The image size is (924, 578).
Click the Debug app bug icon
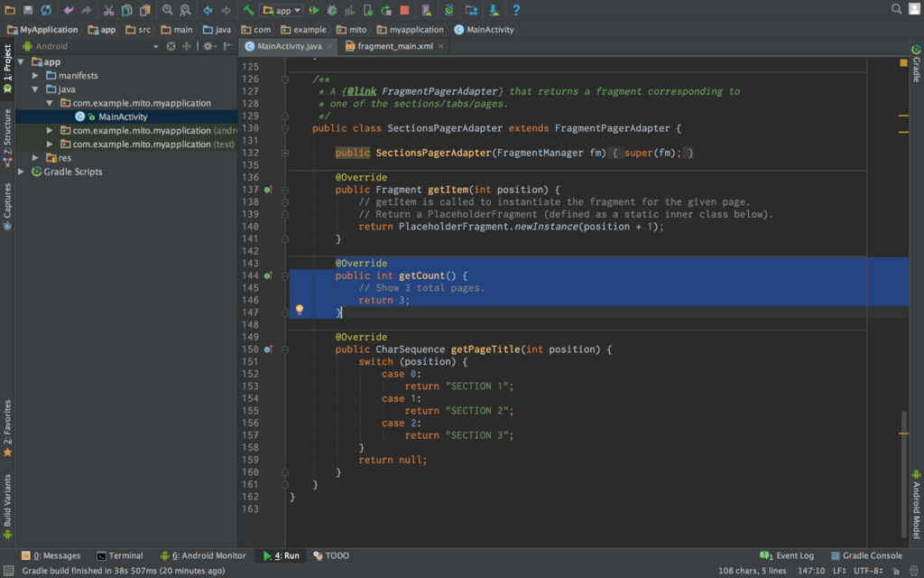point(332,10)
